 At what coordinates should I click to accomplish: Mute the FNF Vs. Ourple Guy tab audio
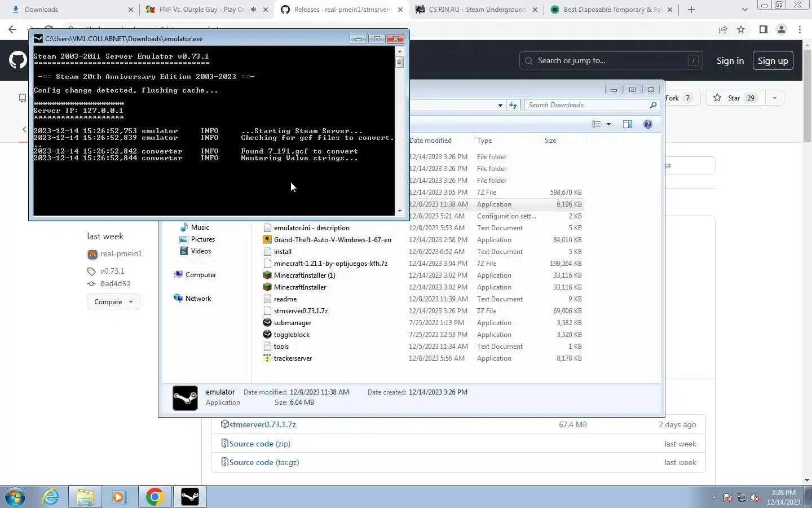(254, 10)
